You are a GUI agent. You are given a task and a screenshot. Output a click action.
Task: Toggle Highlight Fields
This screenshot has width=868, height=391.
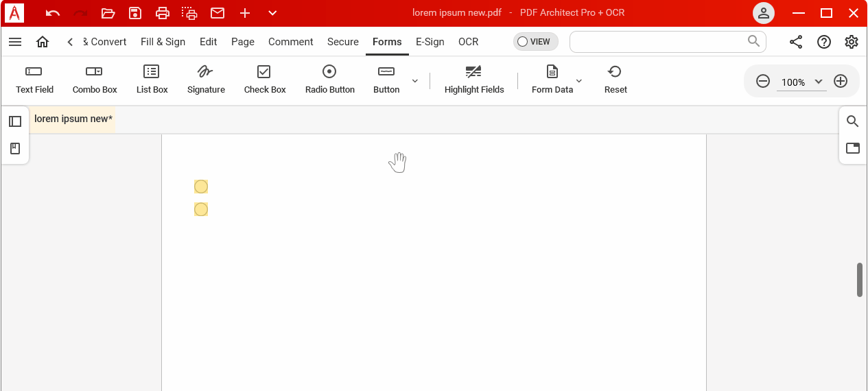[474, 80]
